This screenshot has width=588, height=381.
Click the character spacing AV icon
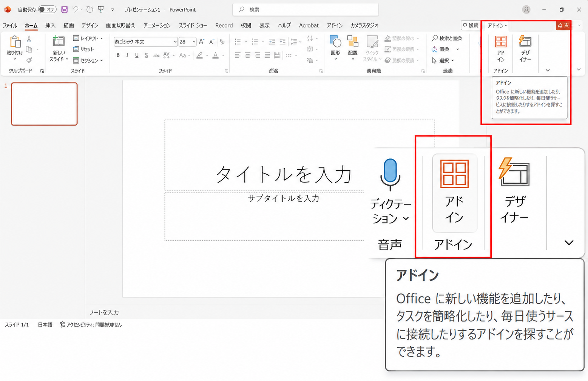(167, 55)
